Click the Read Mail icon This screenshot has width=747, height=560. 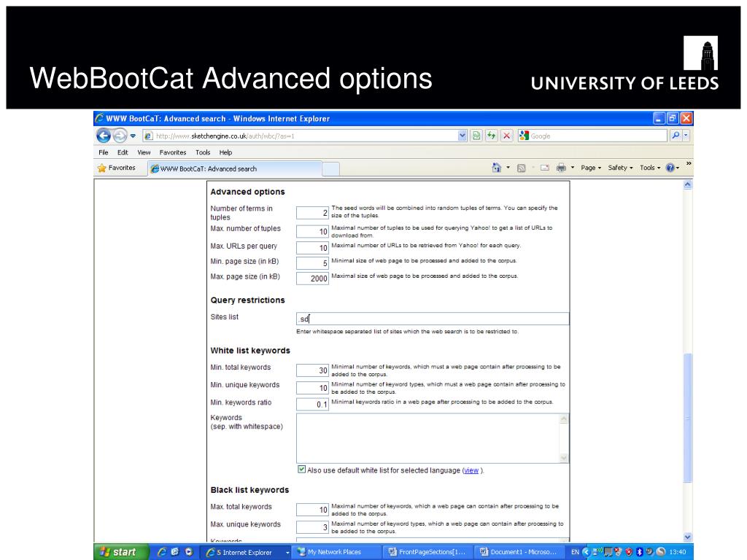pos(545,168)
